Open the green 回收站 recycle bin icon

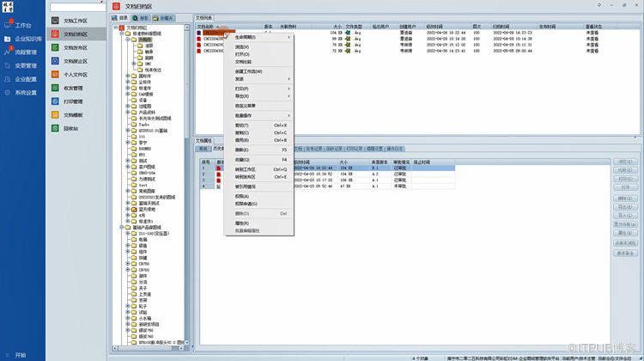(55, 128)
